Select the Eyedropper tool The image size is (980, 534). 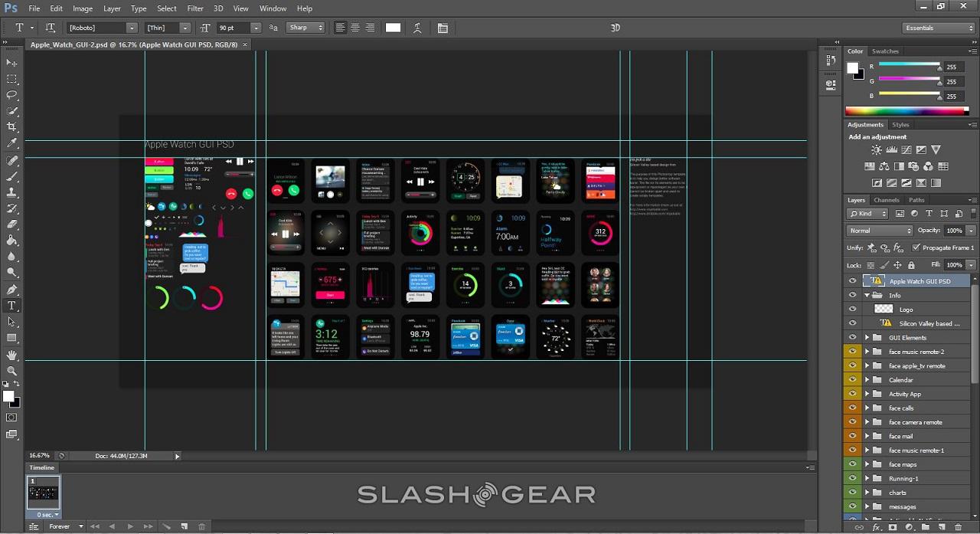11,143
